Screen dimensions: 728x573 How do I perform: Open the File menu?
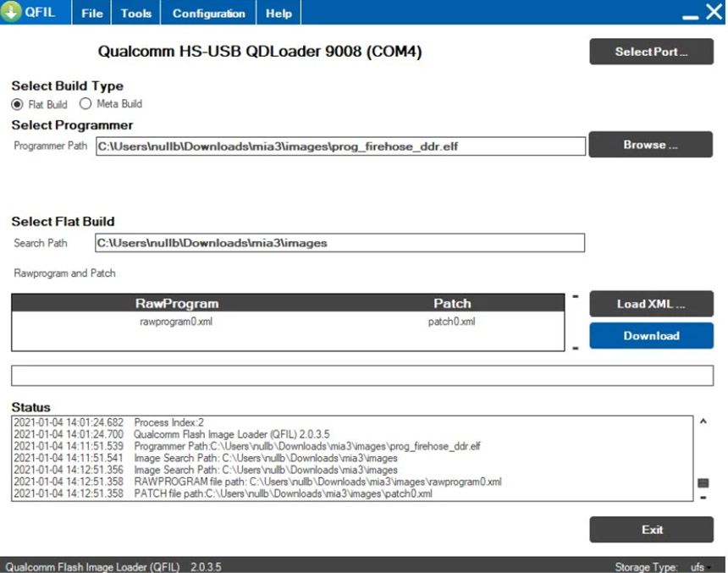[x=92, y=14]
